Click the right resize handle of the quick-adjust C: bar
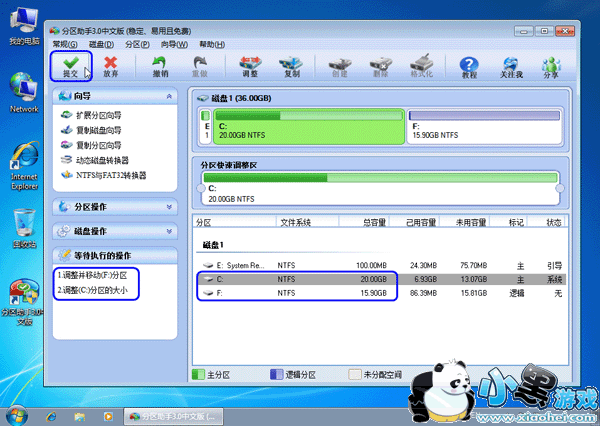The image size is (600, 426). (560, 188)
